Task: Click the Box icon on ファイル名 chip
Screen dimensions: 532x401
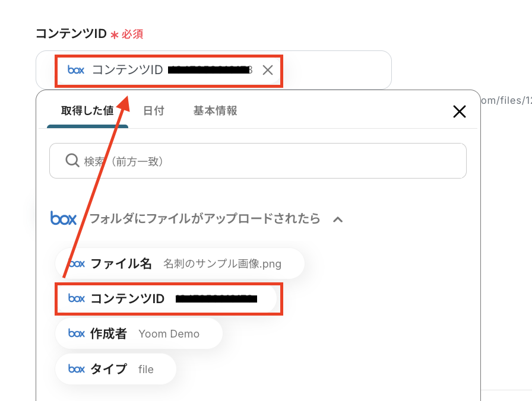Action: pos(77,264)
